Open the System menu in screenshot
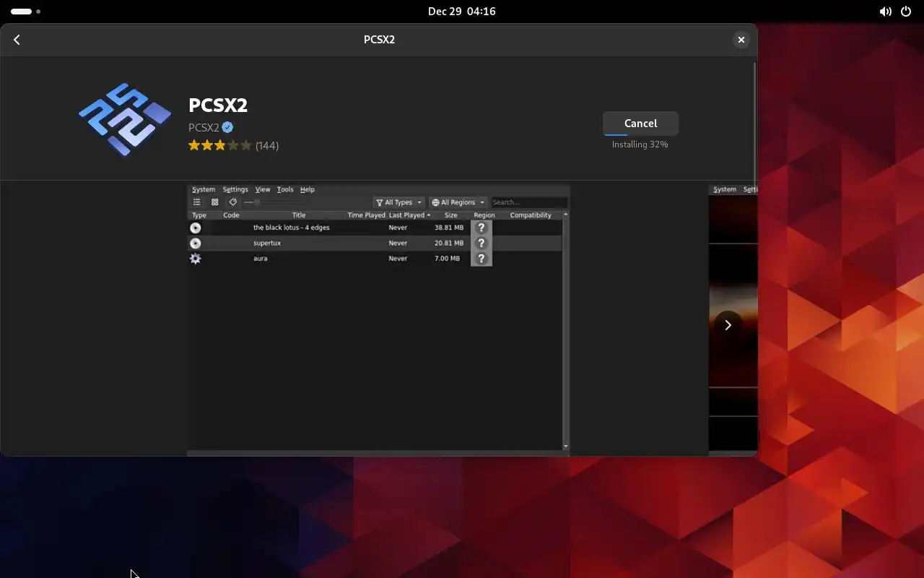Image resolution: width=924 pixels, height=578 pixels. 204,189
